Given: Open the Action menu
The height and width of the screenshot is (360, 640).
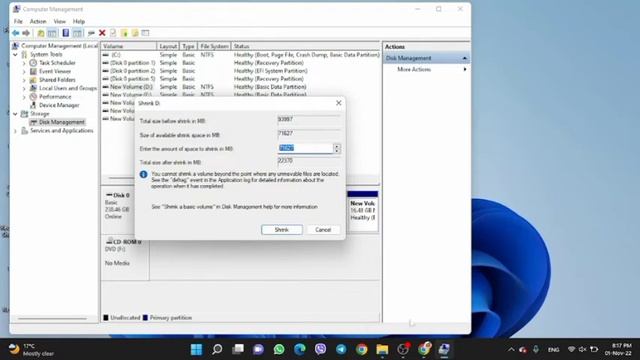Looking at the screenshot, I should coord(38,21).
